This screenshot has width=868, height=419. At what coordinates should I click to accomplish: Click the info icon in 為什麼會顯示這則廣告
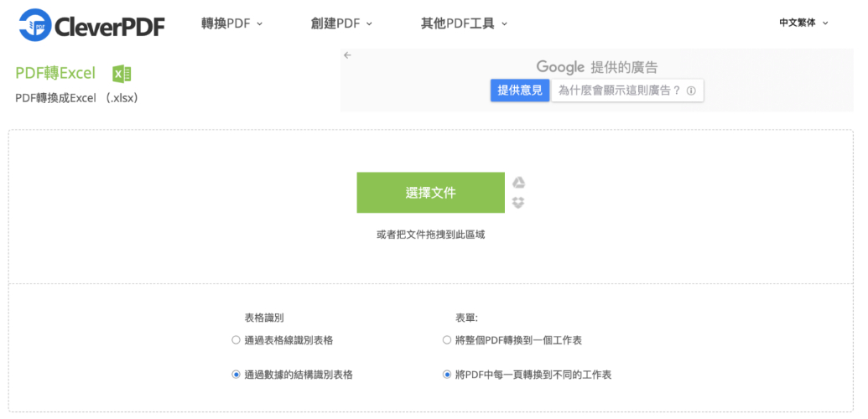point(691,91)
